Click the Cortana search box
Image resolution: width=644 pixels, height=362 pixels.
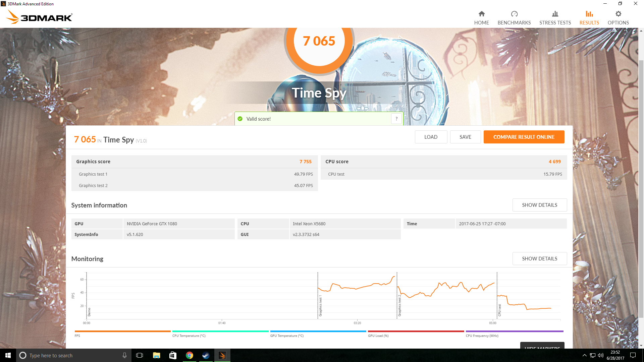(73, 355)
